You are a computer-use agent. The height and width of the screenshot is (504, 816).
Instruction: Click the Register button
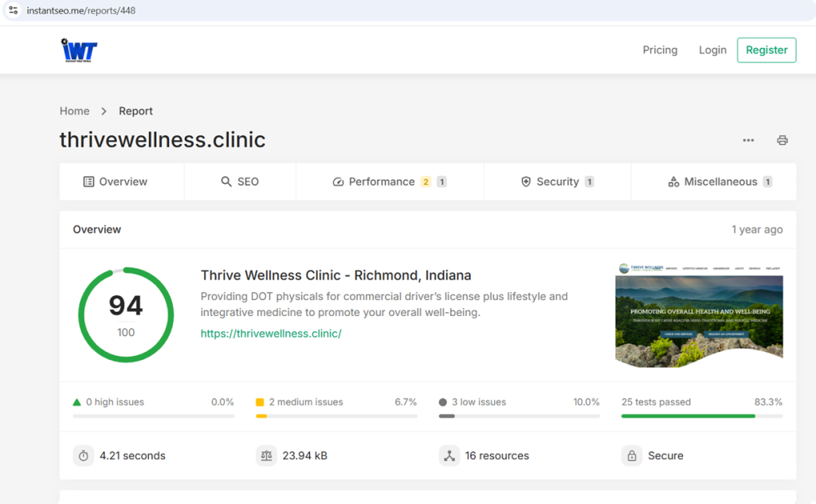tap(767, 49)
